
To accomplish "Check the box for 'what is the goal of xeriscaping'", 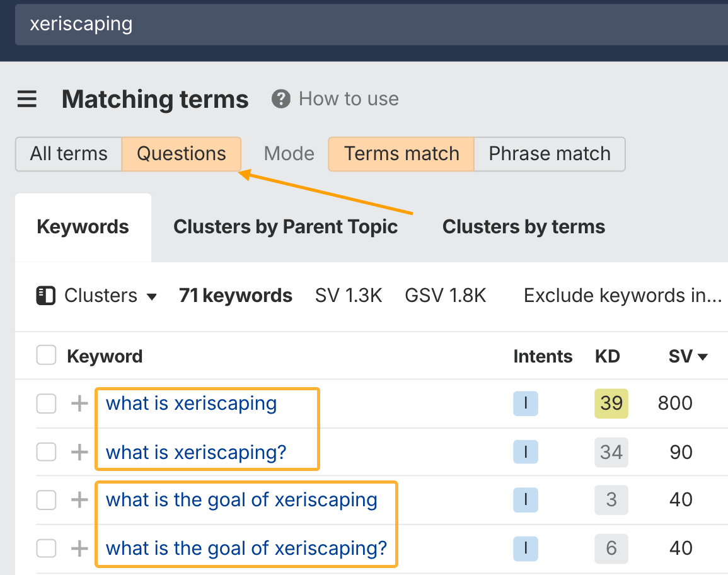I will click(x=46, y=500).
